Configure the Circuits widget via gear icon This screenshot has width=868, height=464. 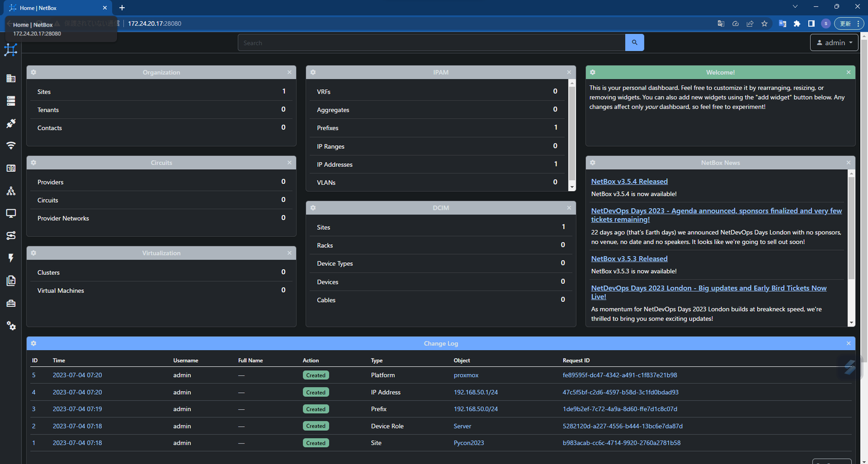34,163
